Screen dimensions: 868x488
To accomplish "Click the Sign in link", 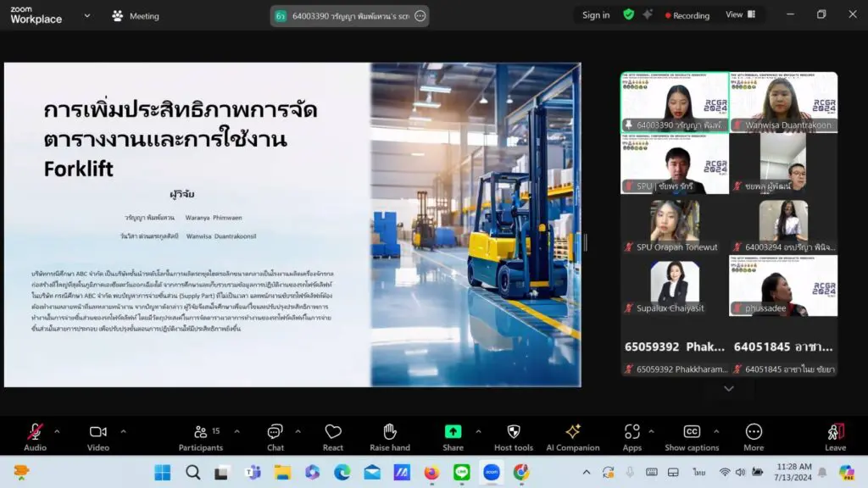I will point(596,15).
